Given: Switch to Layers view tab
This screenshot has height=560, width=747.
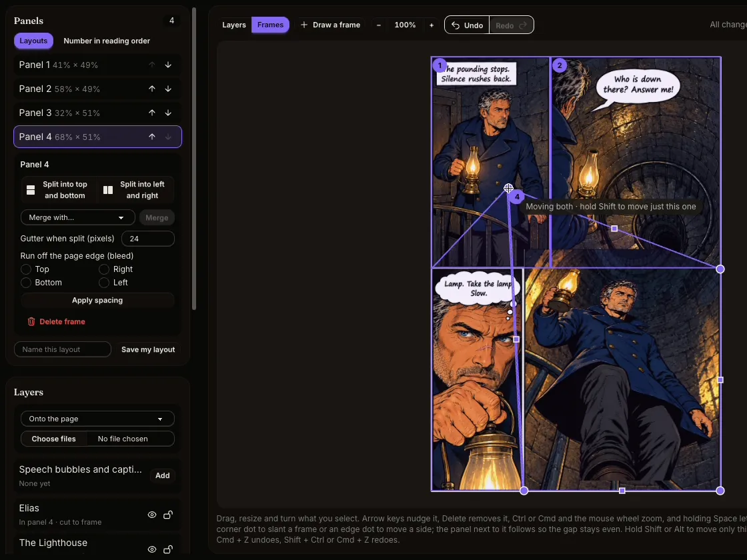Looking at the screenshot, I should click(234, 25).
